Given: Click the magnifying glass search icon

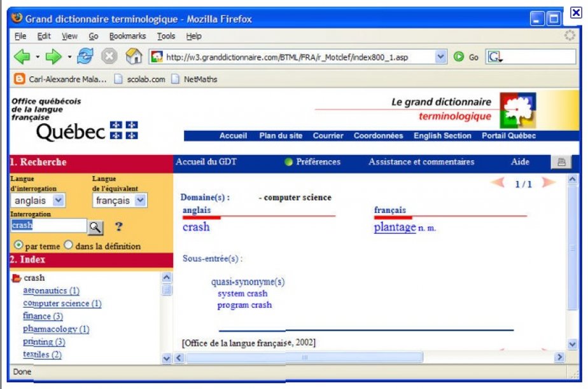Looking at the screenshot, I should coord(95,226).
